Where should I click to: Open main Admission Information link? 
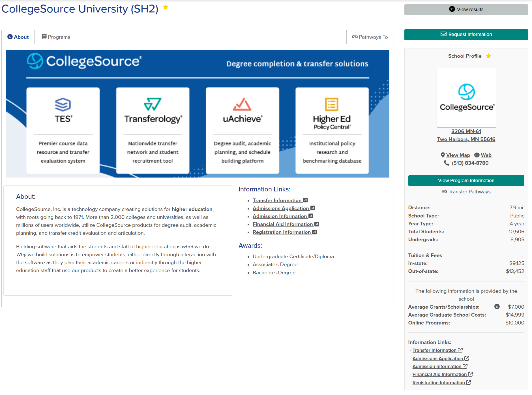pyautogui.click(x=280, y=216)
